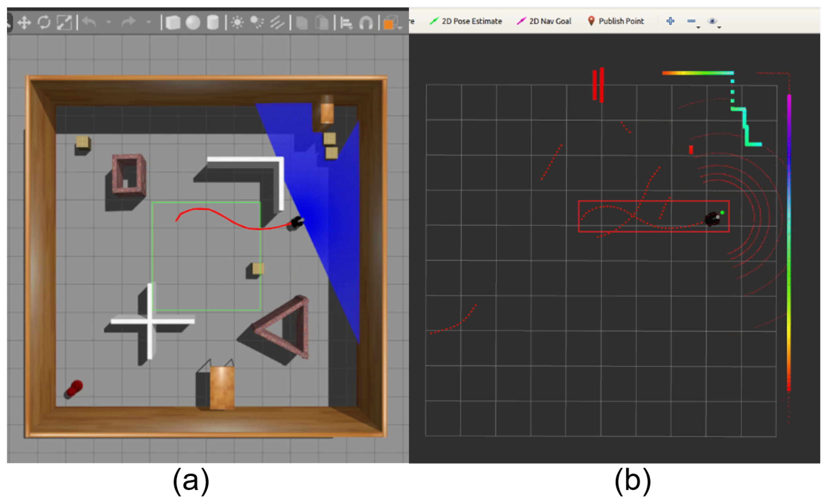Screen dimensions: 827x504
Task: Open undo history dropdown arrow
Action: pyautogui.click(x=108, y=22)
